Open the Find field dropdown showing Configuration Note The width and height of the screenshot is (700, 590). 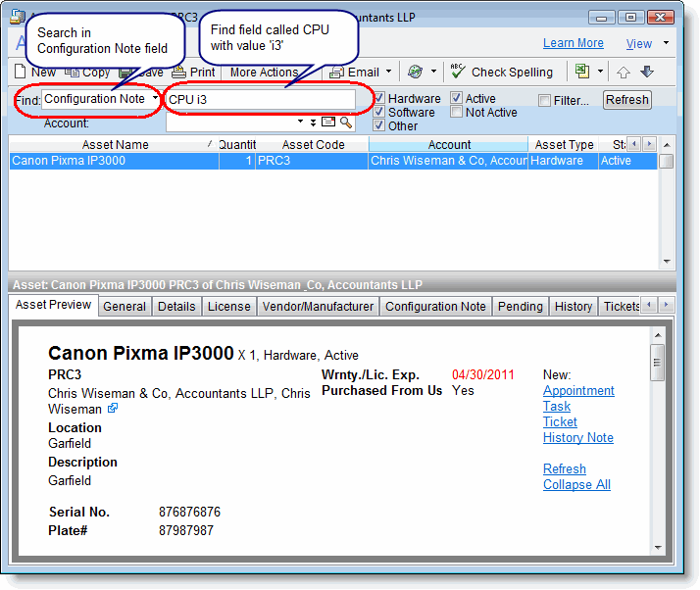tap(155, 98)
